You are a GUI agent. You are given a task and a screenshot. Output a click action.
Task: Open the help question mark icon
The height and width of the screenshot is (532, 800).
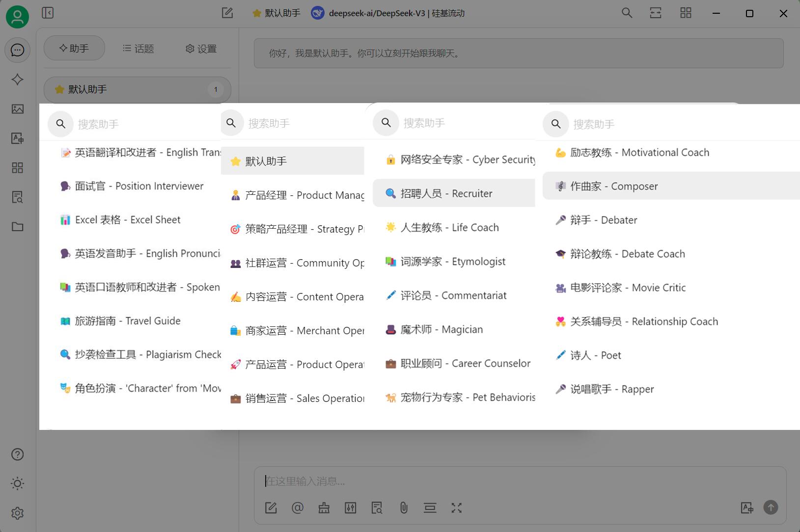pos(18,454)
